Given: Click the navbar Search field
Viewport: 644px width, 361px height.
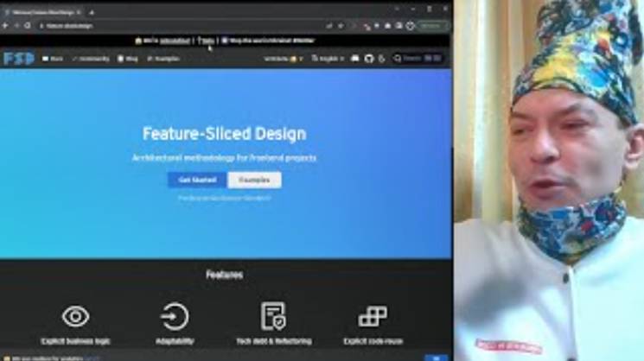Looking at the screenshot, I should [418, 58].
